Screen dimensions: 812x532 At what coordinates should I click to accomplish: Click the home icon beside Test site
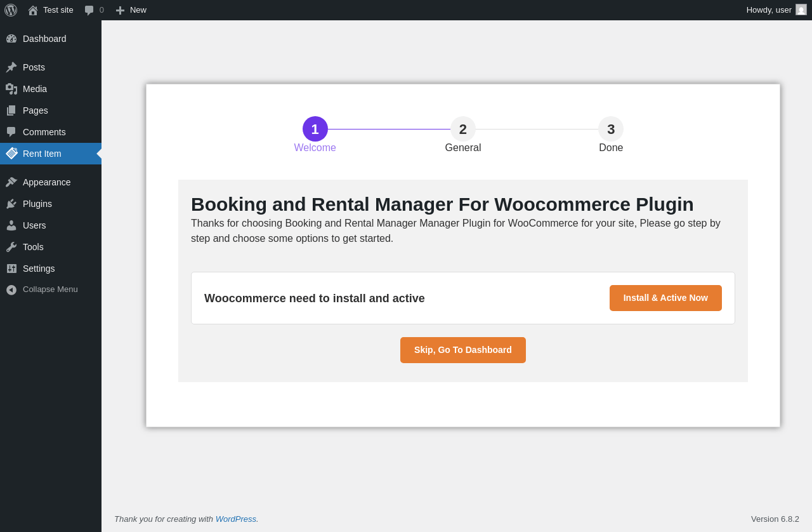coord(33,10)
